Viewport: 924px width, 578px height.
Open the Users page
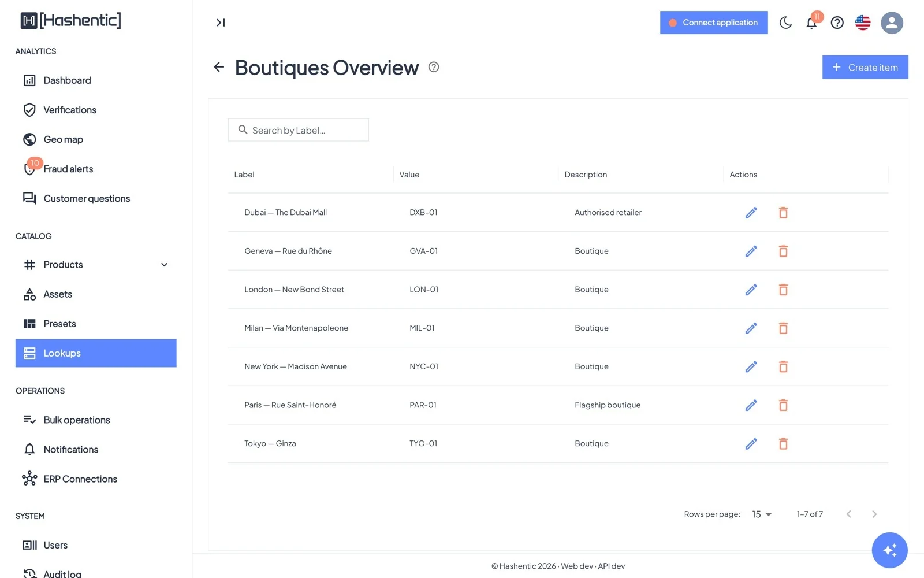96,545
